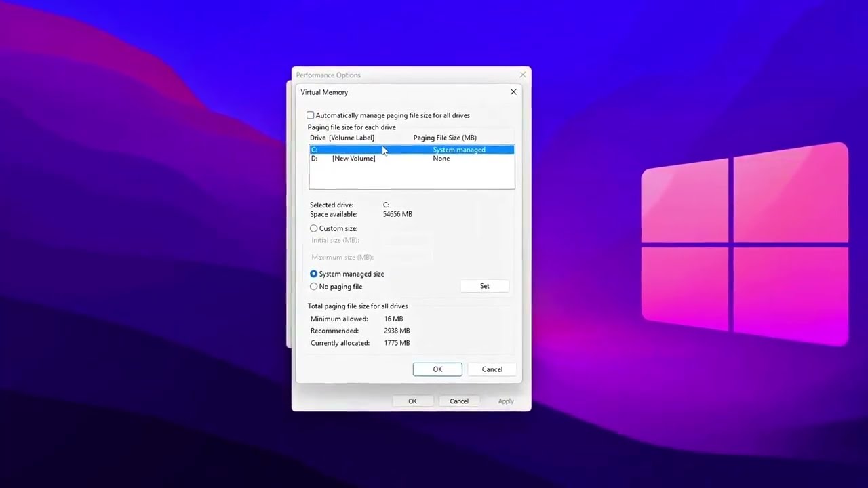Choose System managed size option
The height and width of the screenshot is (488, 868).
[313, 274]
